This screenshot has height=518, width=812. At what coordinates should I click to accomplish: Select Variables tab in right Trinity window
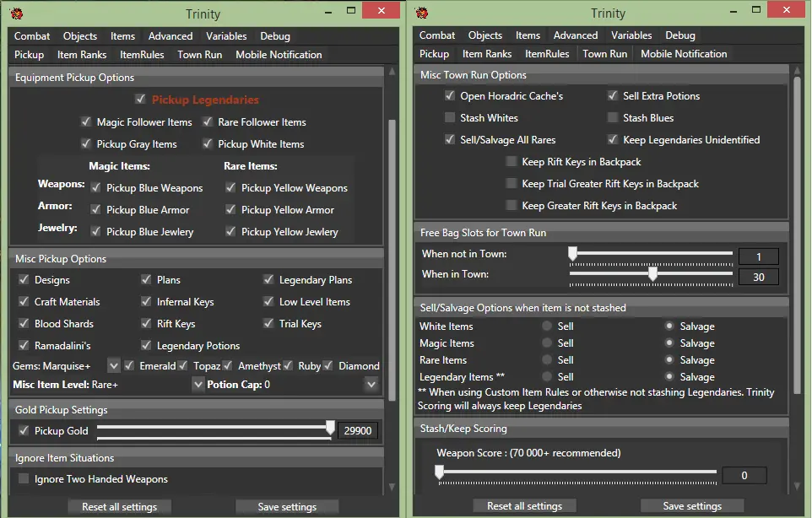pos(631,35)
